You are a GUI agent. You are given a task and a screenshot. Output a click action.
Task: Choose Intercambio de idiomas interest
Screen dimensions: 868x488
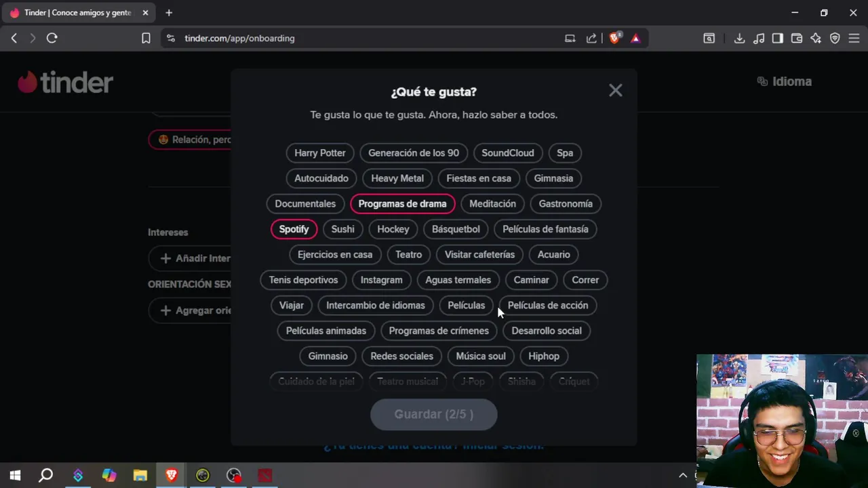point(376,306)
